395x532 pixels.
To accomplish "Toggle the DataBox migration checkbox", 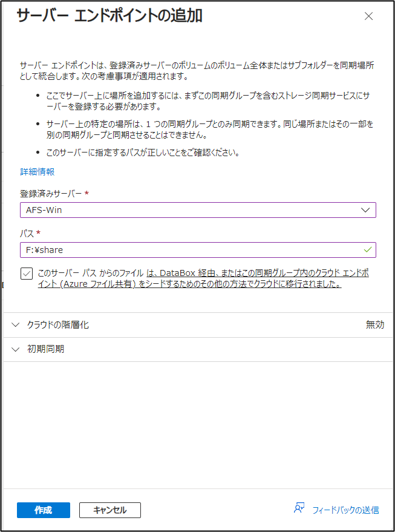I will click(27, 274).
